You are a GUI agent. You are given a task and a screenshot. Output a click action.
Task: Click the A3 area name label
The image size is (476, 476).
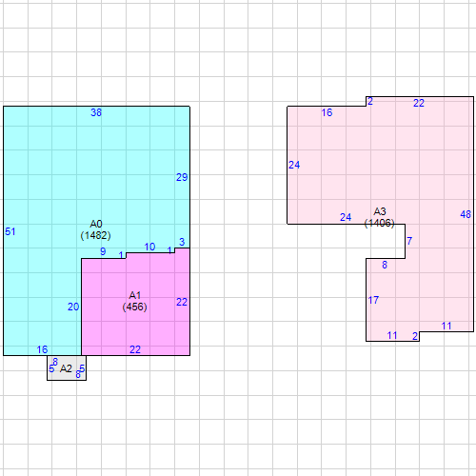pyautogui.click(x=380, y=211)
